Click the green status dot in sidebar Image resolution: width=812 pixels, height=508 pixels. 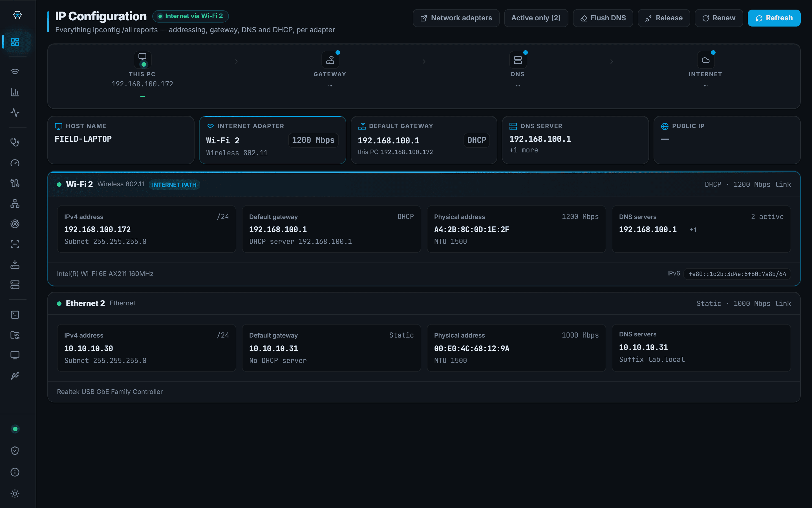pos(15,429)
